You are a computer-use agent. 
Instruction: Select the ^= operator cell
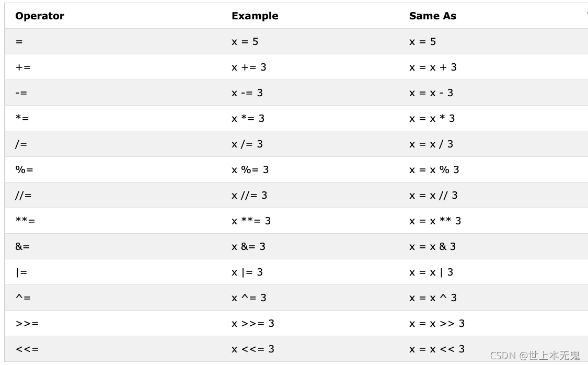(x=23, y=298)
